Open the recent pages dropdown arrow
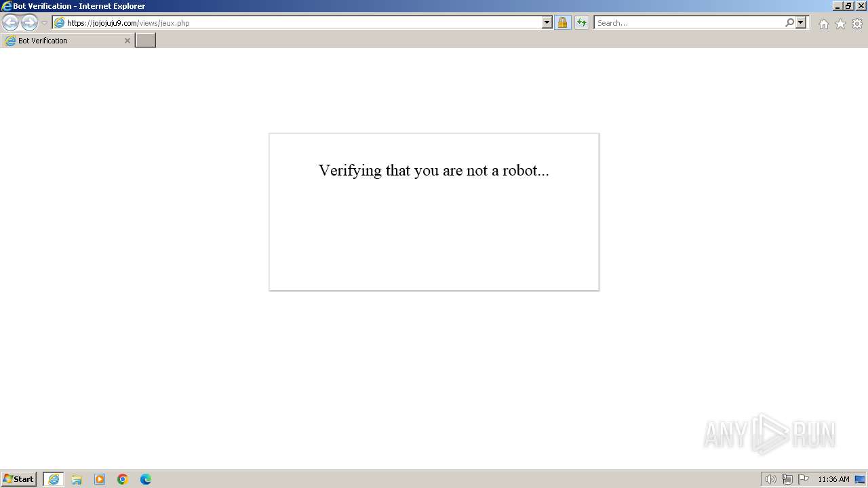The image size is (868, 488). [x=45, y=22]
